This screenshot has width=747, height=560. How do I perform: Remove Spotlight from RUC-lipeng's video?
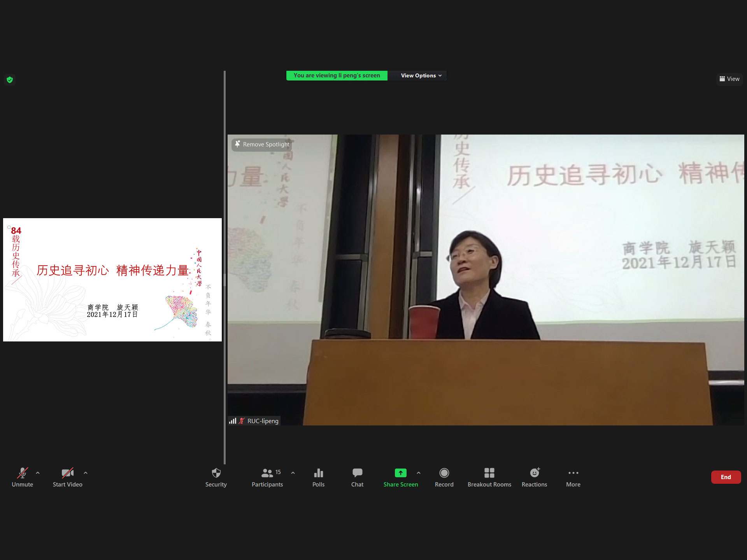(x=261, y=144)
